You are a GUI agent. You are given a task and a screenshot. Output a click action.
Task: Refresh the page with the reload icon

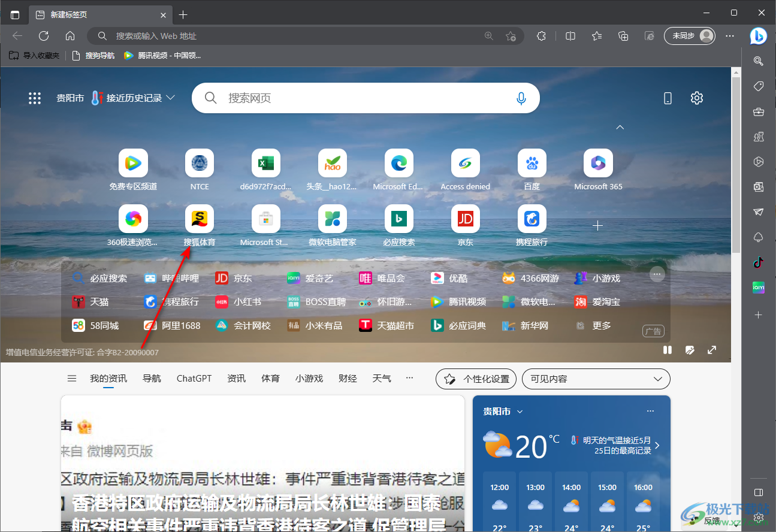[x=44, y=36]
